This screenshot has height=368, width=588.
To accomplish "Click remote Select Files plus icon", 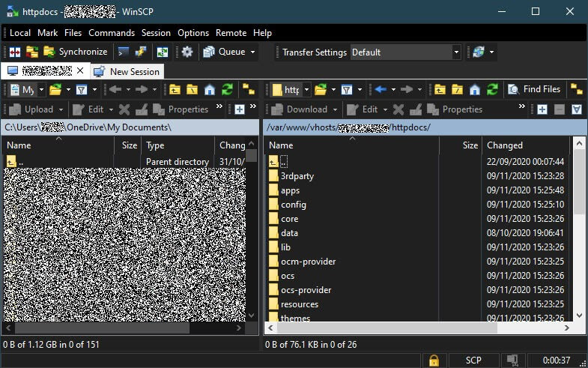I will tap(542, 109).
